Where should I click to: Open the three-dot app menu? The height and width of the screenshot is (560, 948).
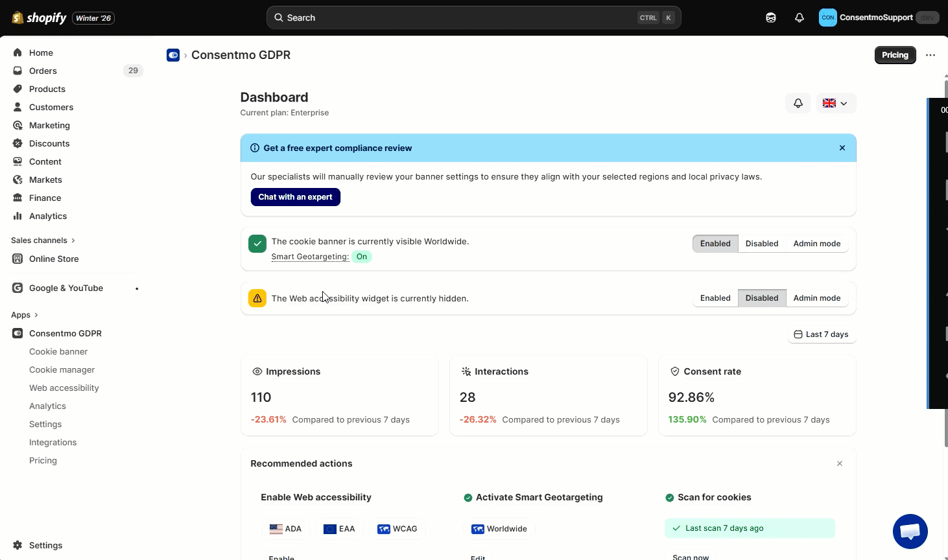tap(930, 55)
